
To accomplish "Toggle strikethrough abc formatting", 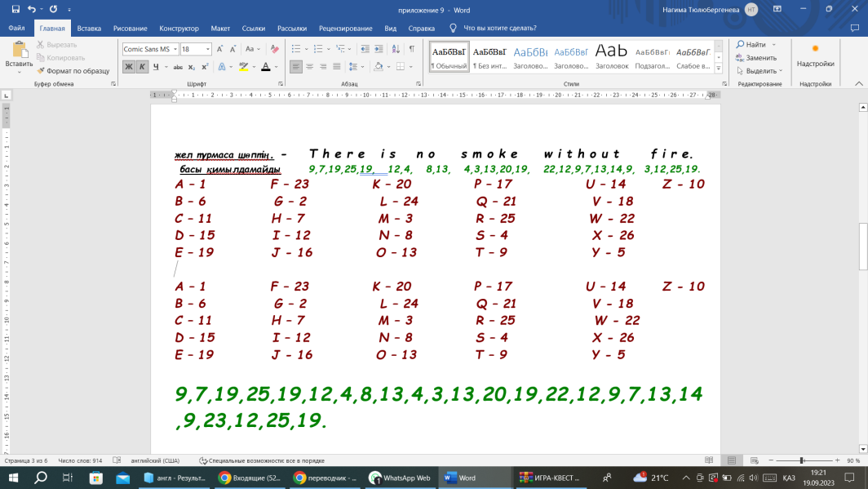I will point(178,66).
